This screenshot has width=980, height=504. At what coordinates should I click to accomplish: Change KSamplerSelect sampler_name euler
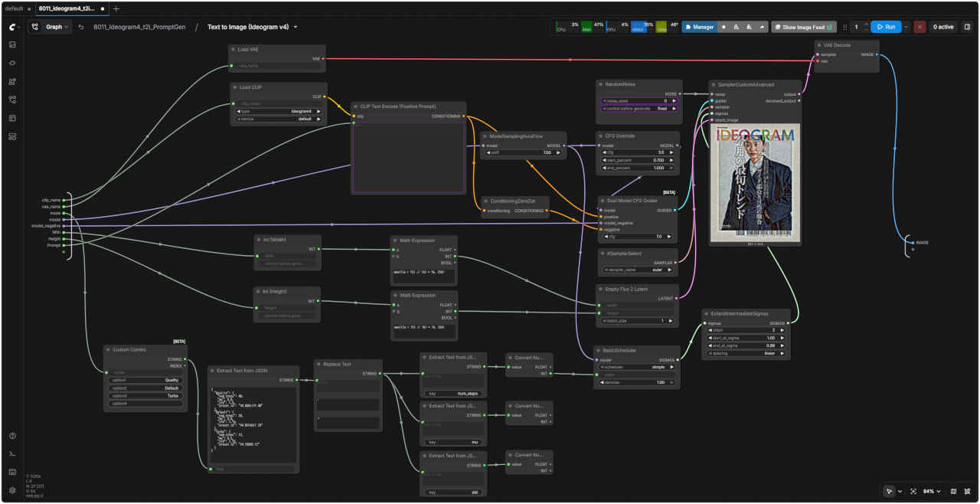[637, 270]
